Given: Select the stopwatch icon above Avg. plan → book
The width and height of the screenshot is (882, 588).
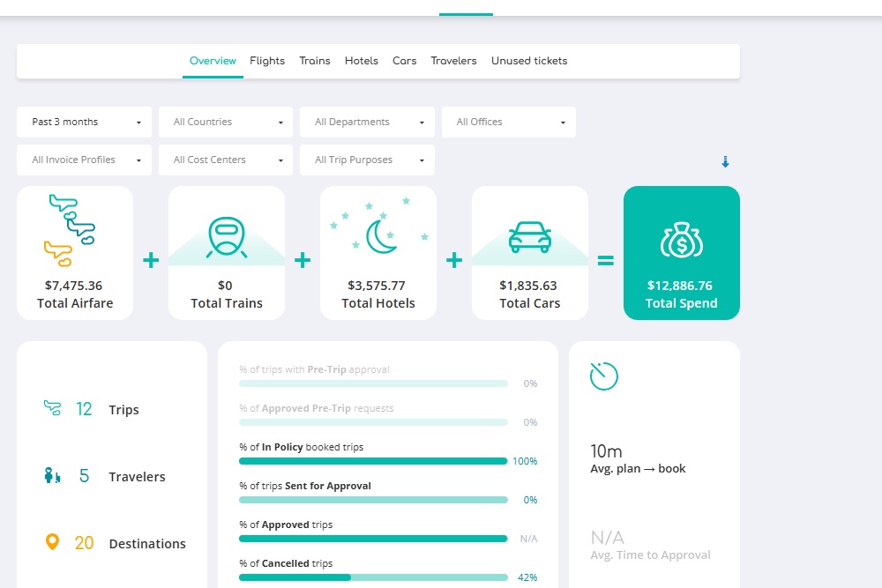Looking at the screenshot, I should click(x=602, y=376).
